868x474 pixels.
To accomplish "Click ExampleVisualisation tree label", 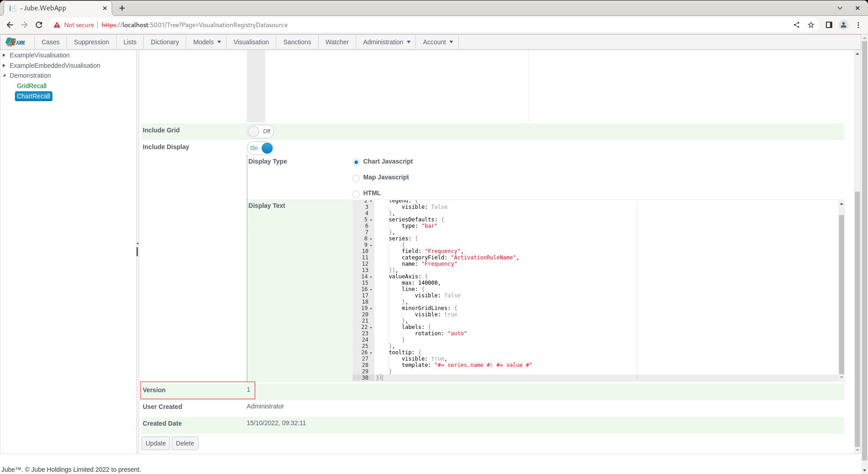I will pyautogui.click(x=40, y=55).
